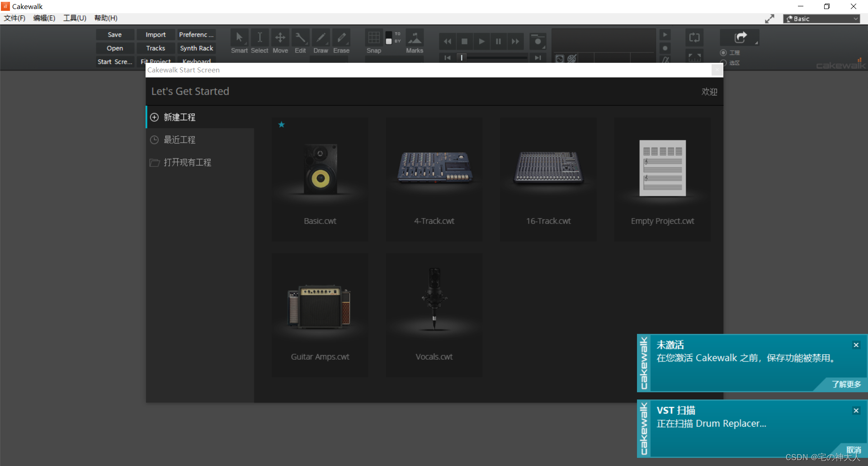Open 打开现有工程 section
The width and height of the screenshot is (868, 466).
point(200,162)
